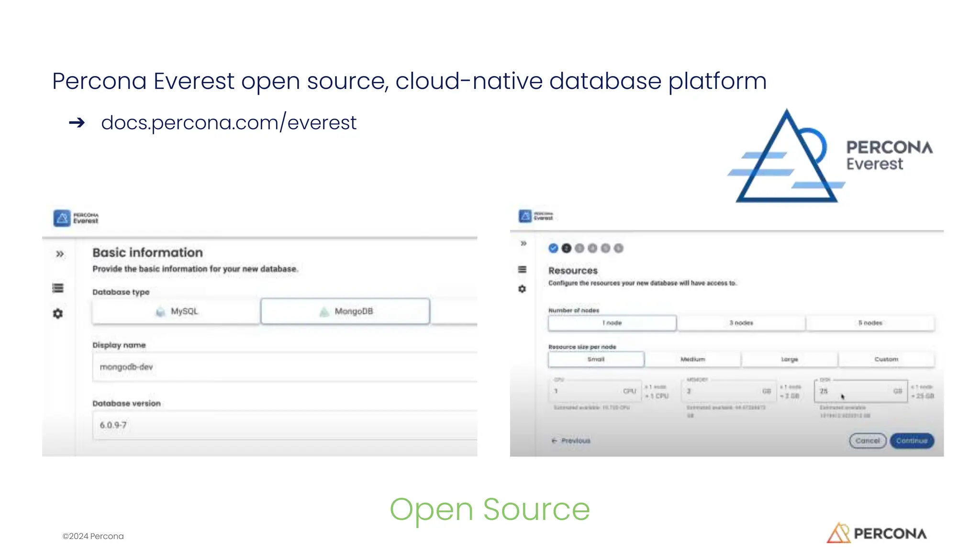This screenshot has height=551, width=980.
Task: Go back with the Previous link
Action: (x=571, y=441)
